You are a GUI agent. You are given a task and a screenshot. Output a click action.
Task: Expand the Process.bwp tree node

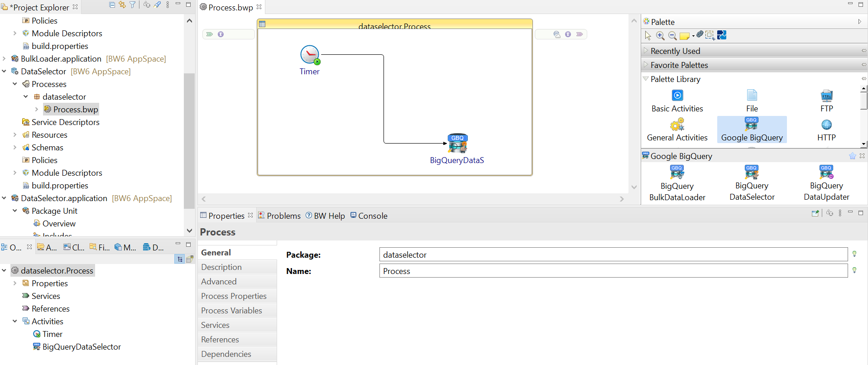click(x=37, y=109)
